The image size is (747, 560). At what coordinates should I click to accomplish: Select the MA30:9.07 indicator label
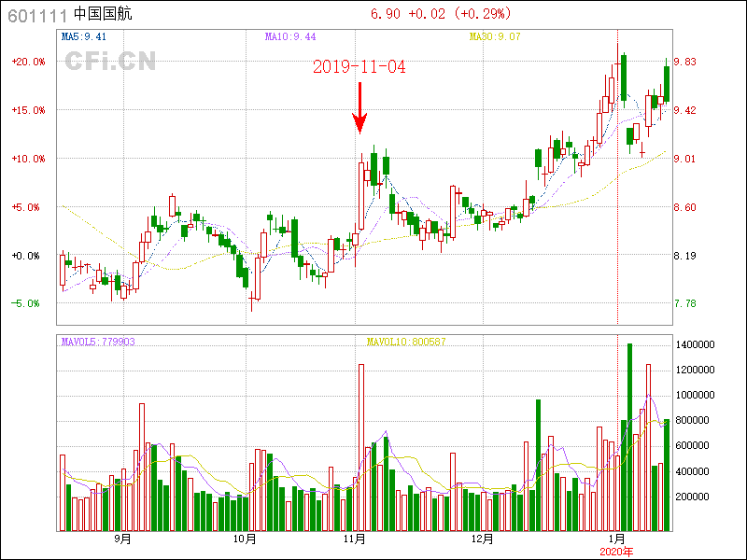coord(495,36)
